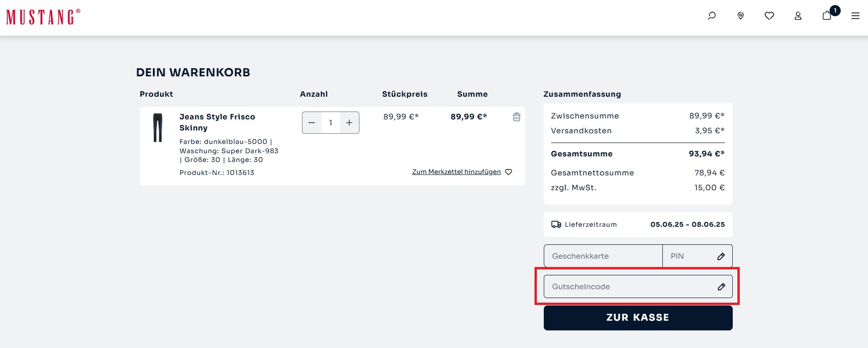Select the Gesamtsumme value 93,94 €*
The image size is (868, 348).
coord(706,154)
